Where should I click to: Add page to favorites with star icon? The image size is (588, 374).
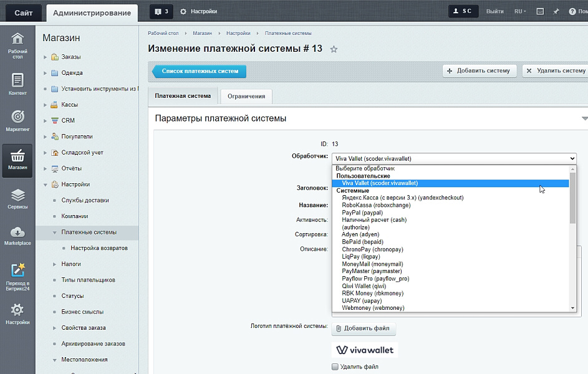click(334, 49)
